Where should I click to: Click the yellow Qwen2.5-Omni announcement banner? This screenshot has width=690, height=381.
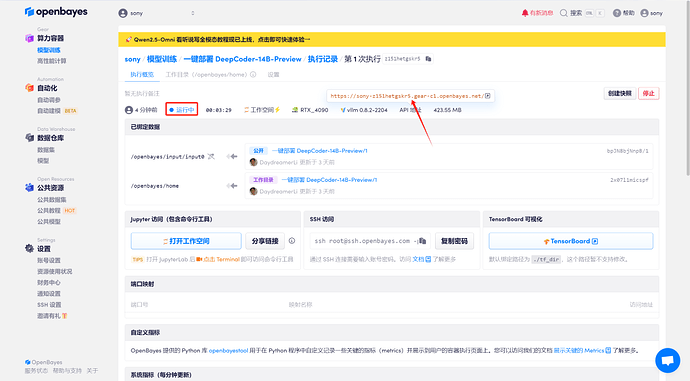(392, 40)
